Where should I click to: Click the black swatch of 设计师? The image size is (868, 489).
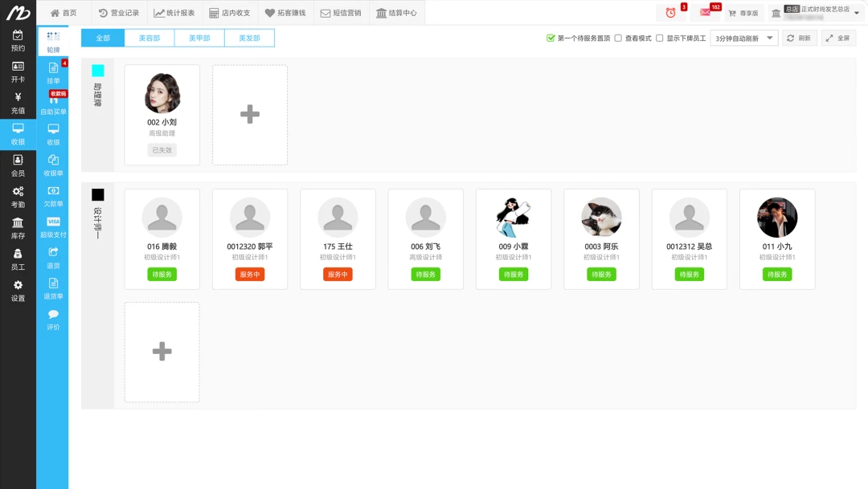[98, 194]
